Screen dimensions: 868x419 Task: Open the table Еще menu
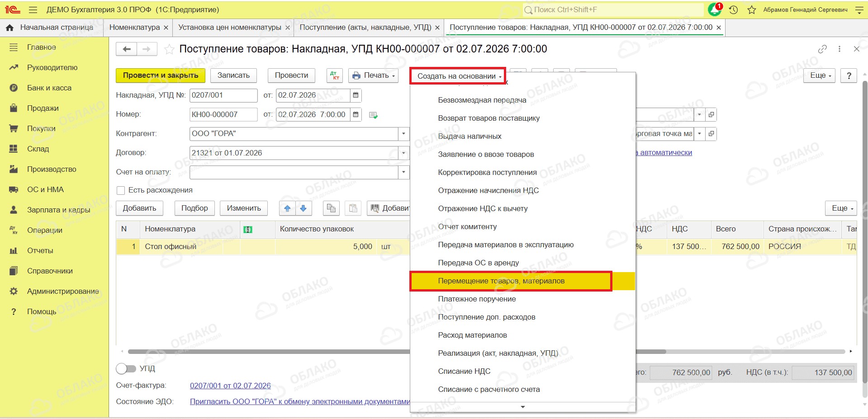point(841,208)
